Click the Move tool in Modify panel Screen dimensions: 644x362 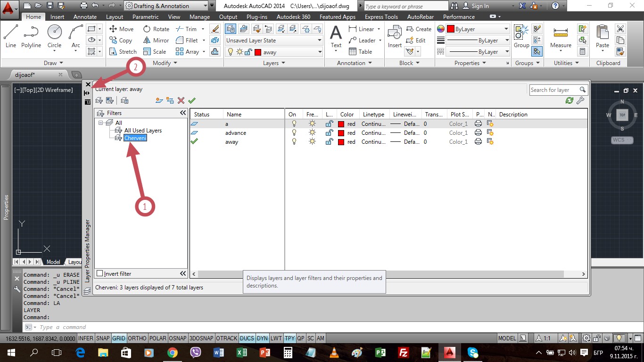tap(122, 29)
